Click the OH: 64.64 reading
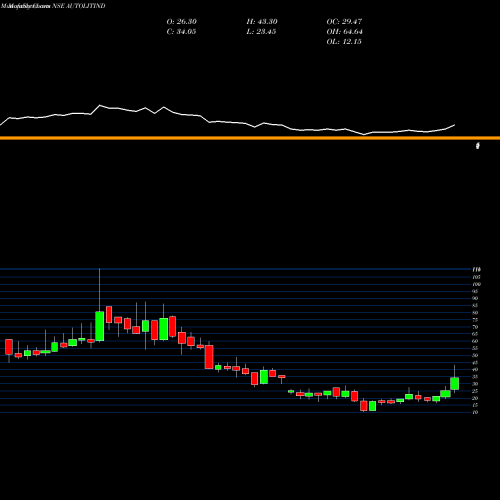Viewport: 500px width, 500px height. (345, 32)
